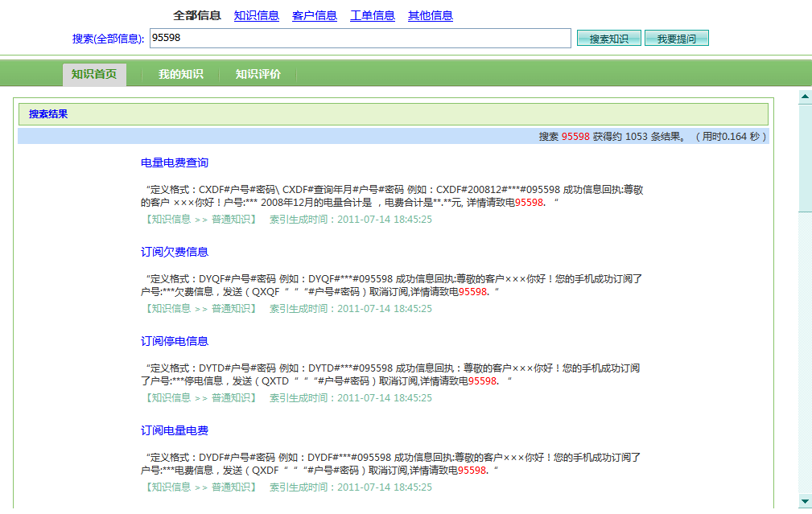Open the 工单信息 category link

click(x=373, y=15)
